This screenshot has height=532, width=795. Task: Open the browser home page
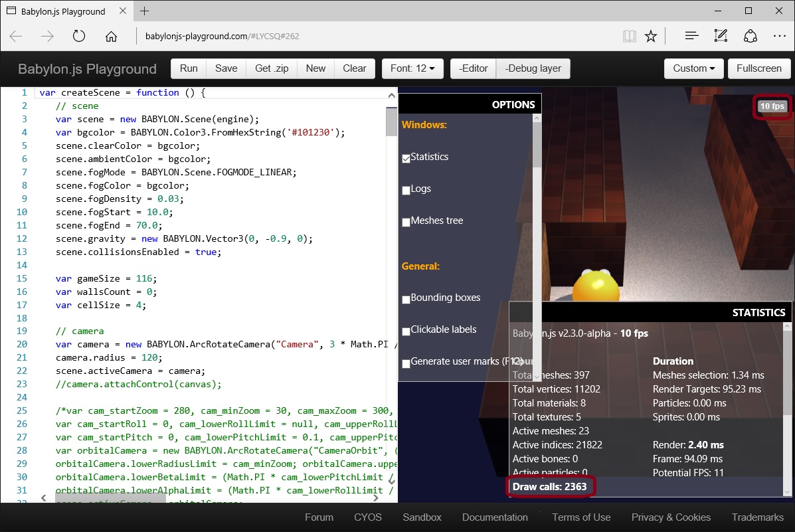pyautogui.click(x=111, y=37)
